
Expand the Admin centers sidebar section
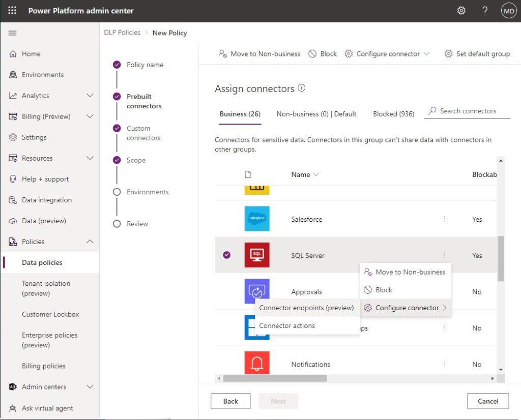[90, 386]
